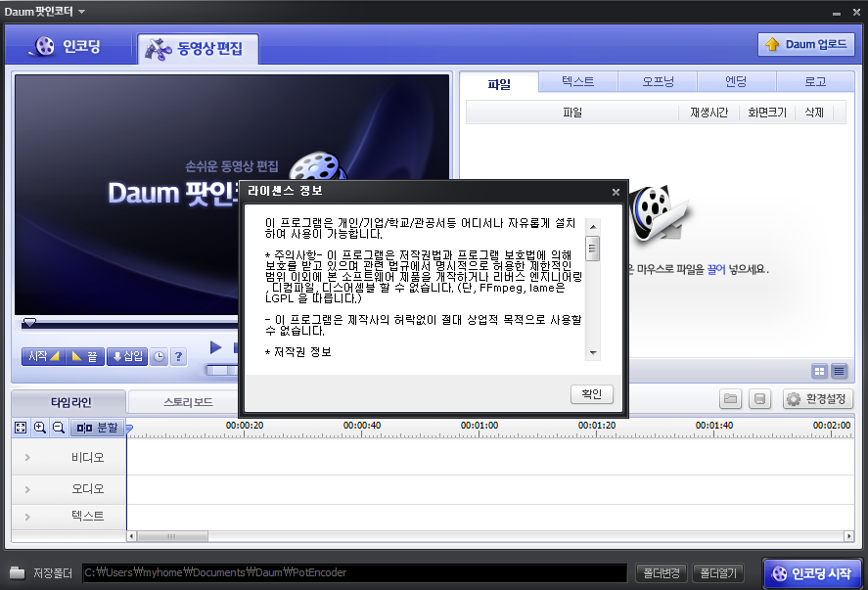
Task: Click the 폴더변경 button
Action: click(x=661, y=572)
